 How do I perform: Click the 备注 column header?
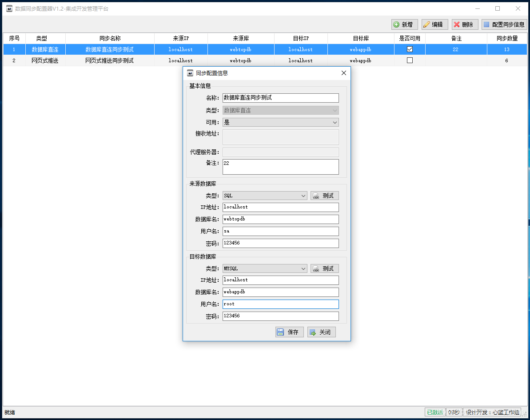[x=456, y=38]
